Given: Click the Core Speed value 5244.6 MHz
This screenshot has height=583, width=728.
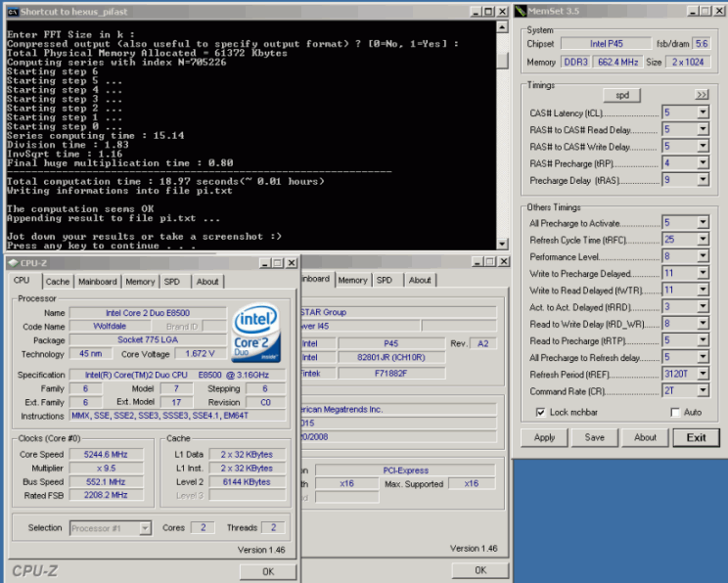Looking at the screenshot, I should click(x=106, y=455).
